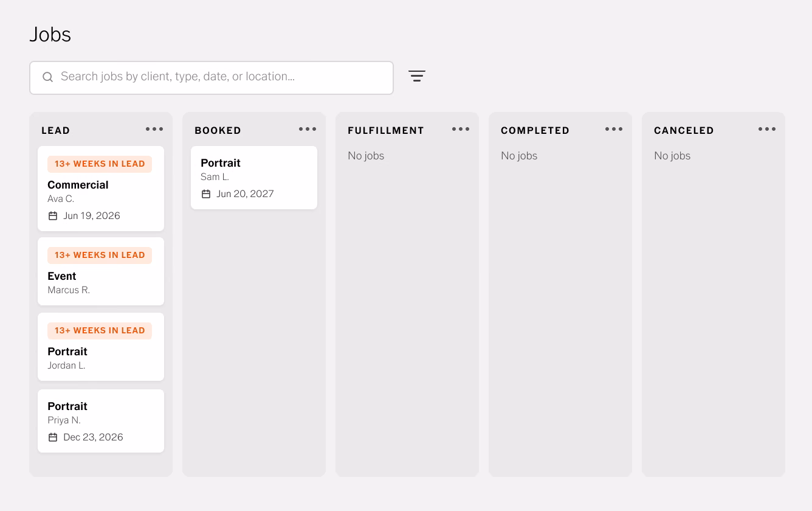
Task: Open the Commercial job for Ava C.
Action: click(x=101, y=189)
